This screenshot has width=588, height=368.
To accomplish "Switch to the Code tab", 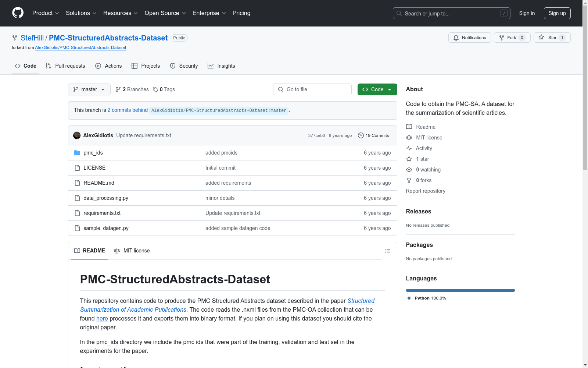I will (26, 66).
